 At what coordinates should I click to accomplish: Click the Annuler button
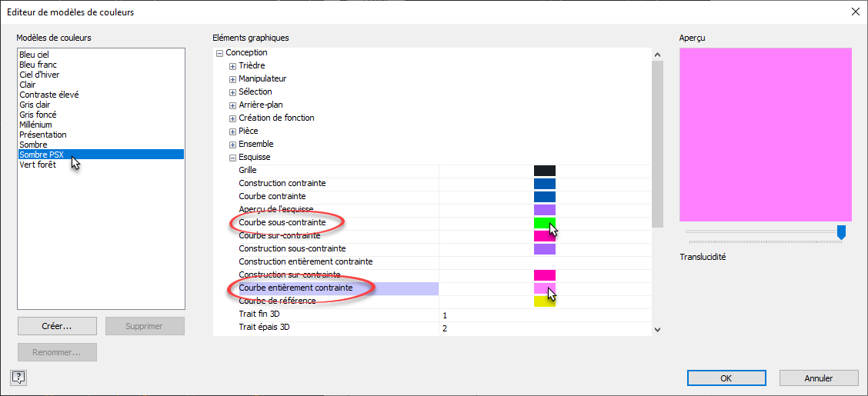[818, 378]
